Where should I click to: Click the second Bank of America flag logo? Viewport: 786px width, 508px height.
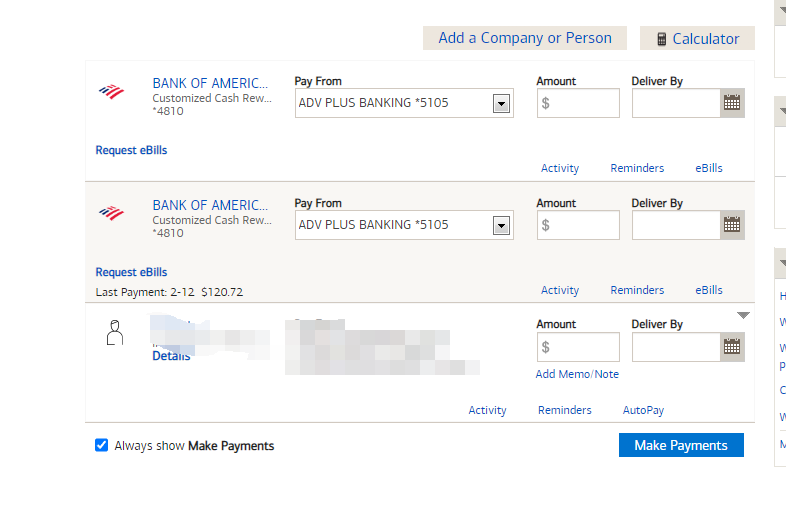tap(111, 213)
